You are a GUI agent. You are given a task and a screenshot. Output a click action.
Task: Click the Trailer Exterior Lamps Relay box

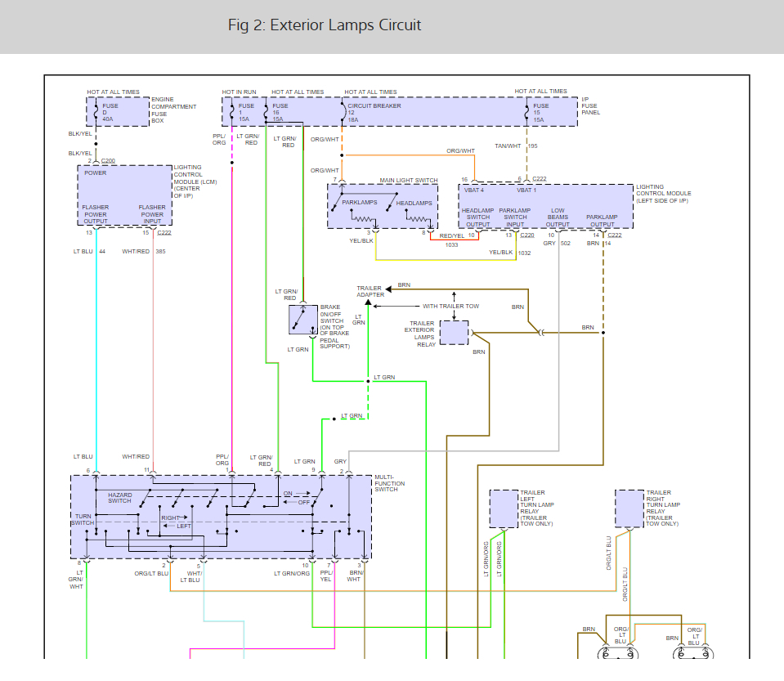coord(454,333)
